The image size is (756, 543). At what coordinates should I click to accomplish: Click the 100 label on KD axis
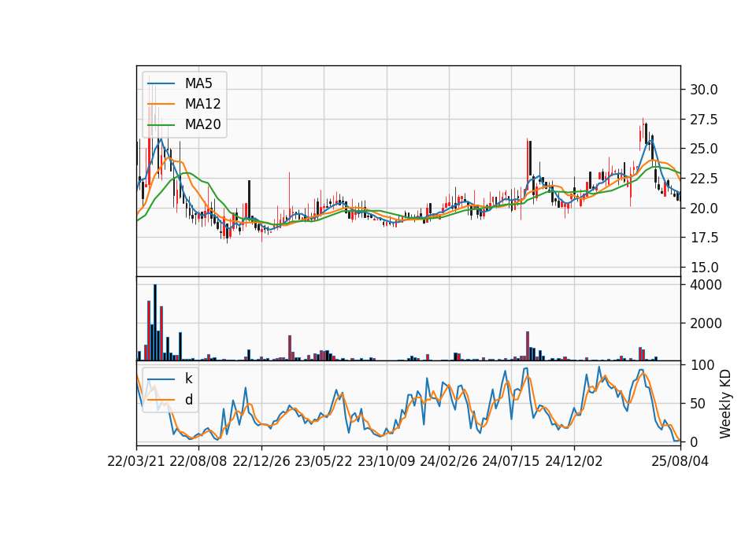tap(702, 365)
